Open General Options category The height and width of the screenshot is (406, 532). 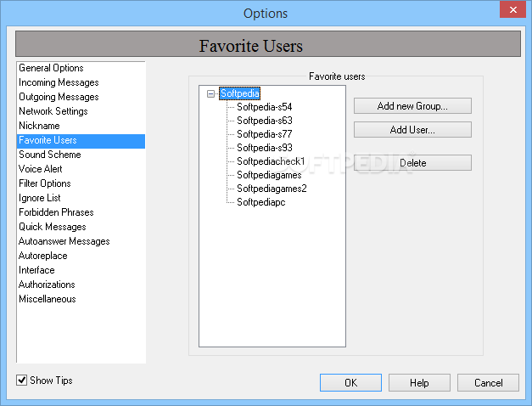click(x=81, y=68)
